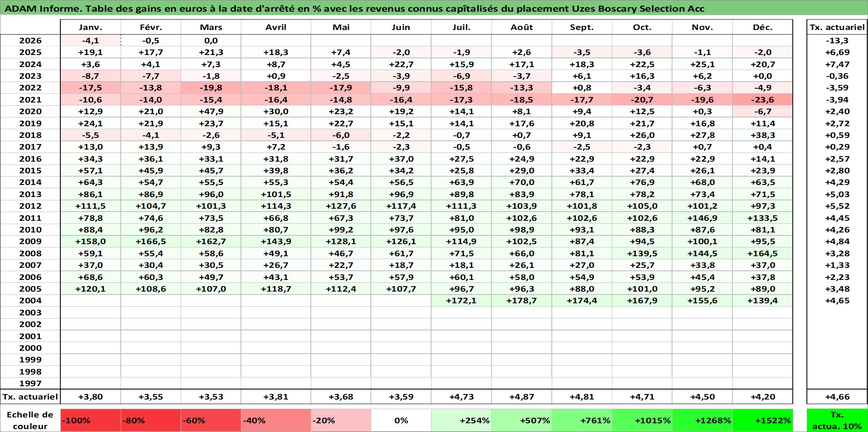This screenshot has height=432, width=868.
Task: Click the Juin column header
Action: [x=401, y=27]
